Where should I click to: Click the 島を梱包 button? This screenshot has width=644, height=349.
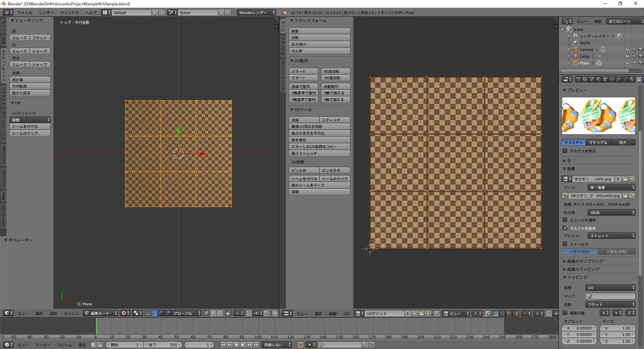[319, 140]
